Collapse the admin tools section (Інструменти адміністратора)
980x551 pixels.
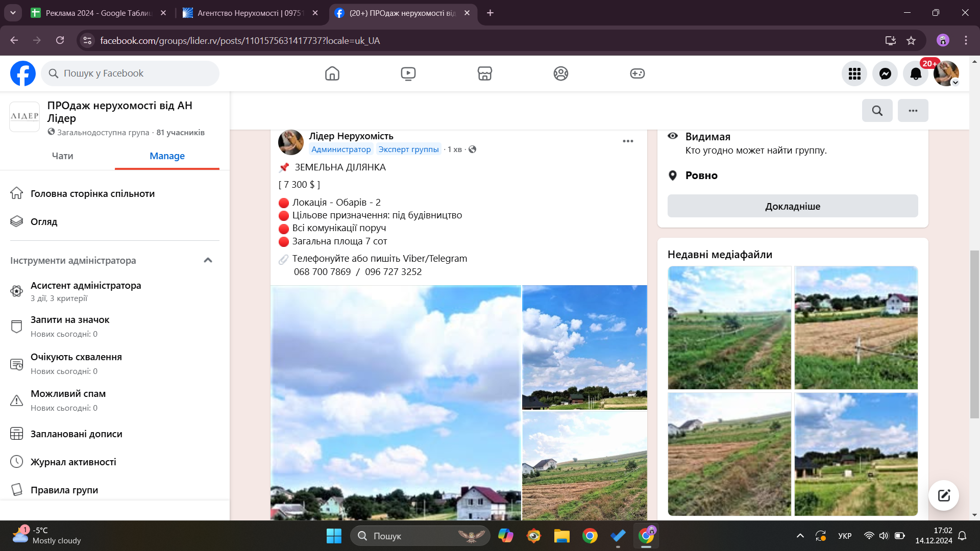click(x=208, y=260)
